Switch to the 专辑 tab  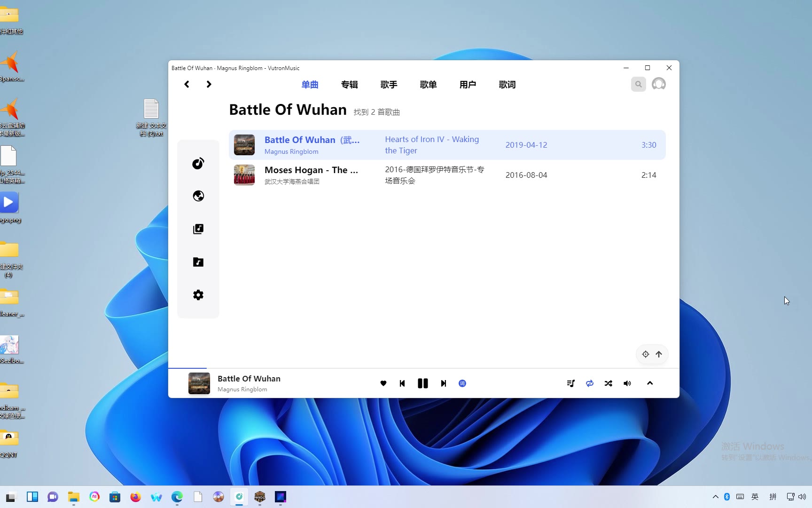[350, 85]
